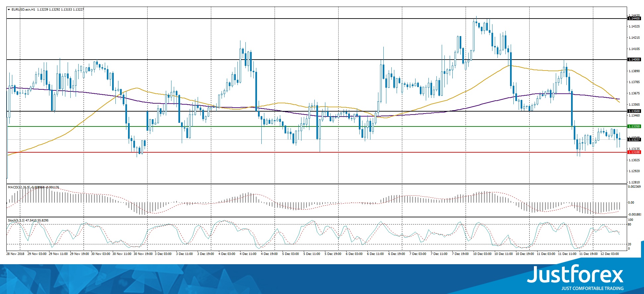Screen dimensions: 644x294
Task: Click the JUST COMFORTABLE TRADING tagline
Action: pos(592,288)
